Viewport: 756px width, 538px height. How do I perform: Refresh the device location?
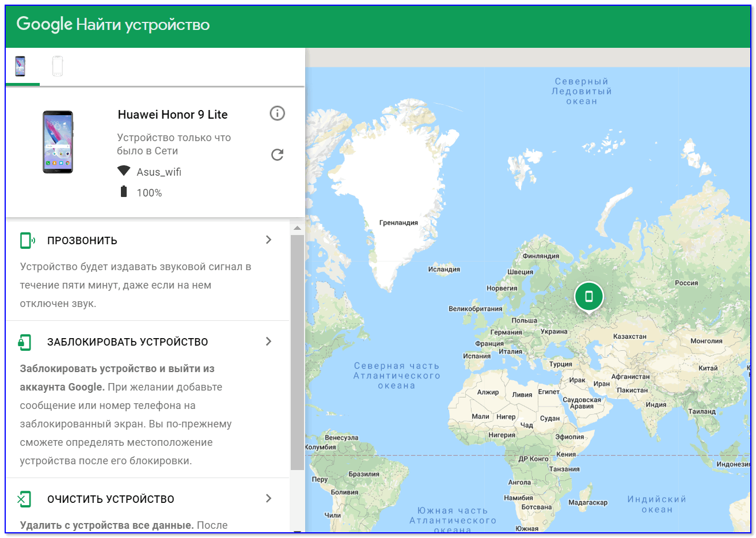click(x=277, y=154)
